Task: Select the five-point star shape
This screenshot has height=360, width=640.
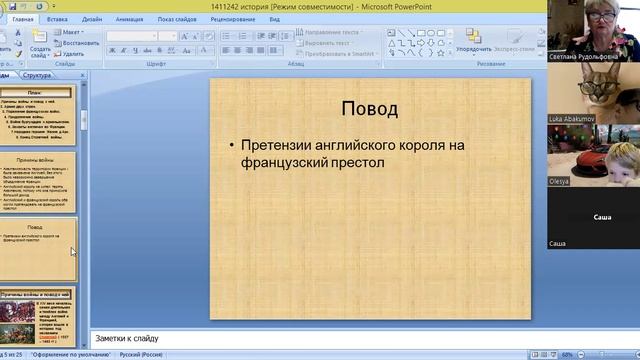Action: pyautogui.click(x=441, y=53)
